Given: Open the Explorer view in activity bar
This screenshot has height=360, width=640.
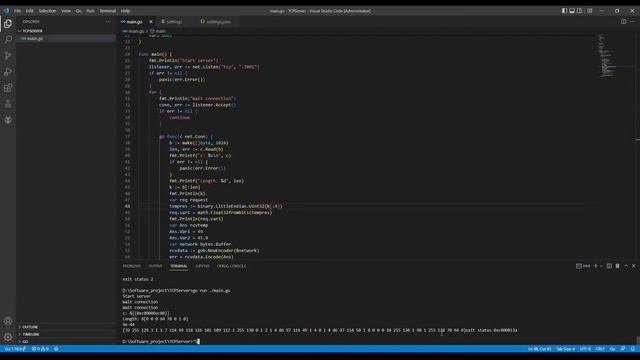Looking at the screenshot, I should click(x=8, y=24).
